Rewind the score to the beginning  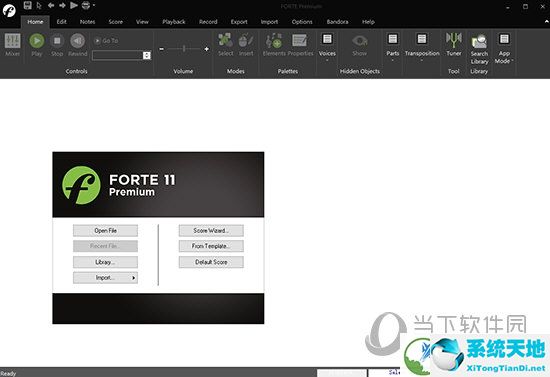[78, 45]
